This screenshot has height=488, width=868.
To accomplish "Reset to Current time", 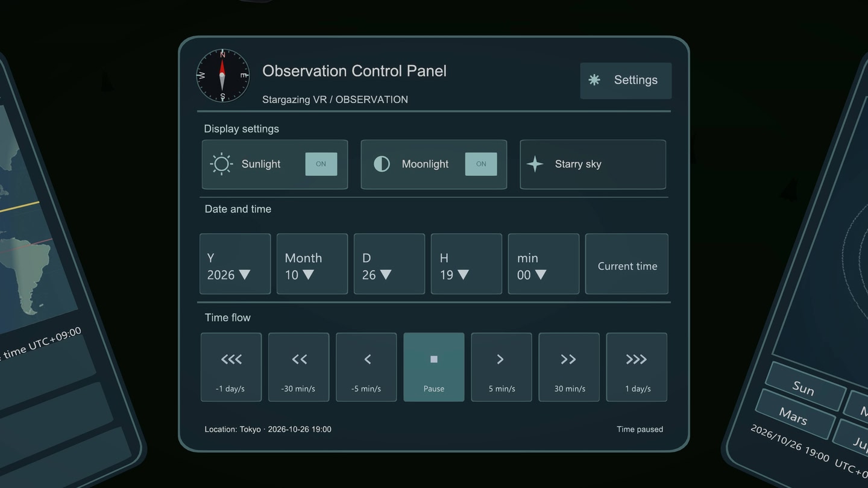I will [x=627, y=264].
